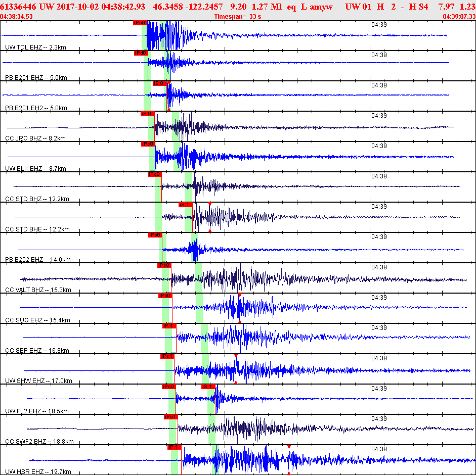Select the iPc1 pick flag on UW SHW
This screenshot has height=475, width=476.
167,356
